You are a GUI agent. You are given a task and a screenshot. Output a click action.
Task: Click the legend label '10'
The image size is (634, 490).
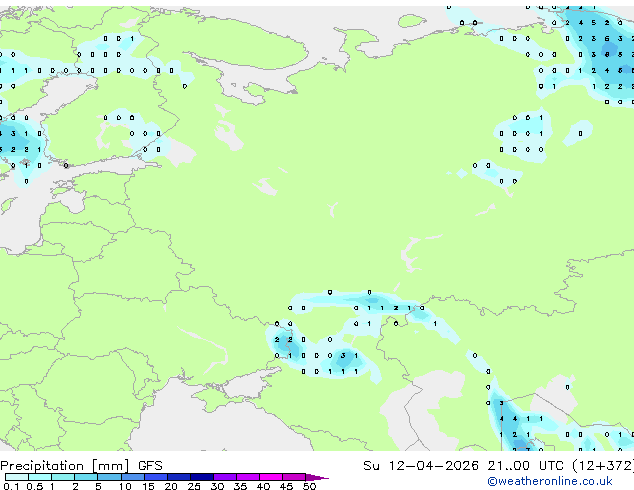[x=125, y=486]
